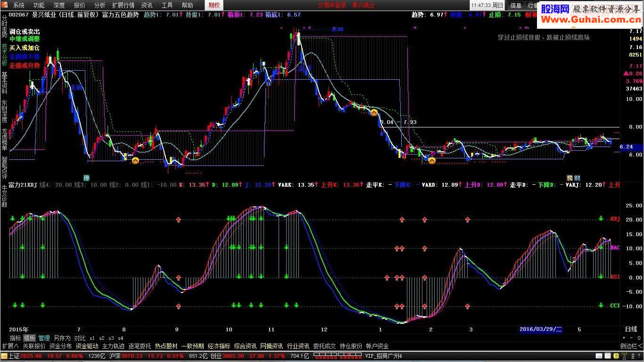Open the 扩展行情 menu
The width and height of the screenshot is (644, 362).
pos(123,5)
